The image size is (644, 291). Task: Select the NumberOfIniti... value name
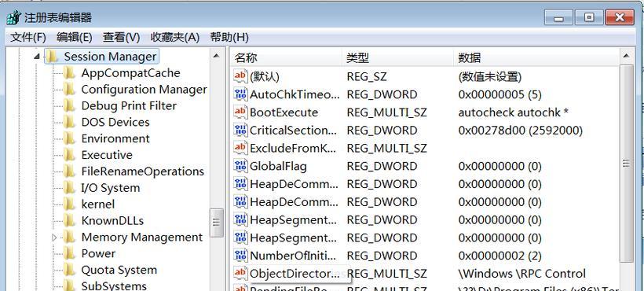point(293,256)
